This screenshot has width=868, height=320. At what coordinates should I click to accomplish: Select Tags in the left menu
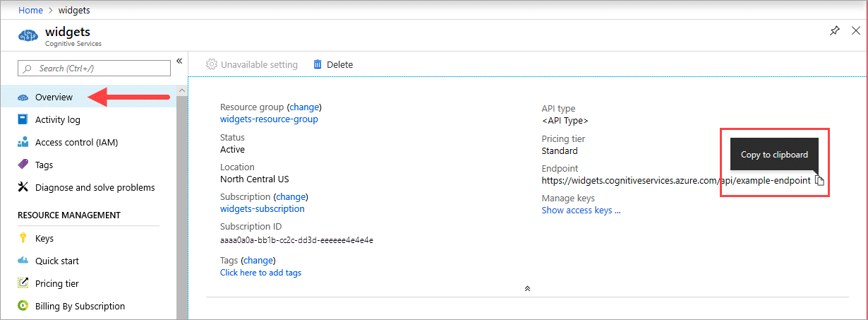pyautogui.click(x=44, y=165)
